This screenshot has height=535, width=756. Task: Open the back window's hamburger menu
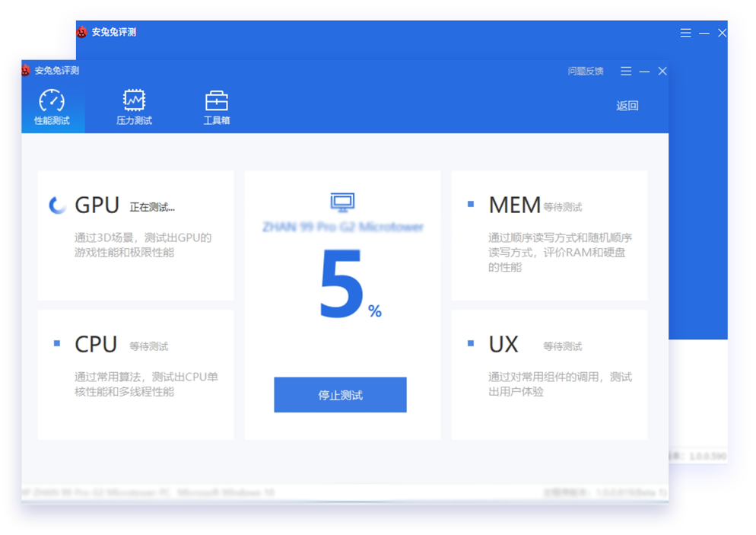point(685,33)
